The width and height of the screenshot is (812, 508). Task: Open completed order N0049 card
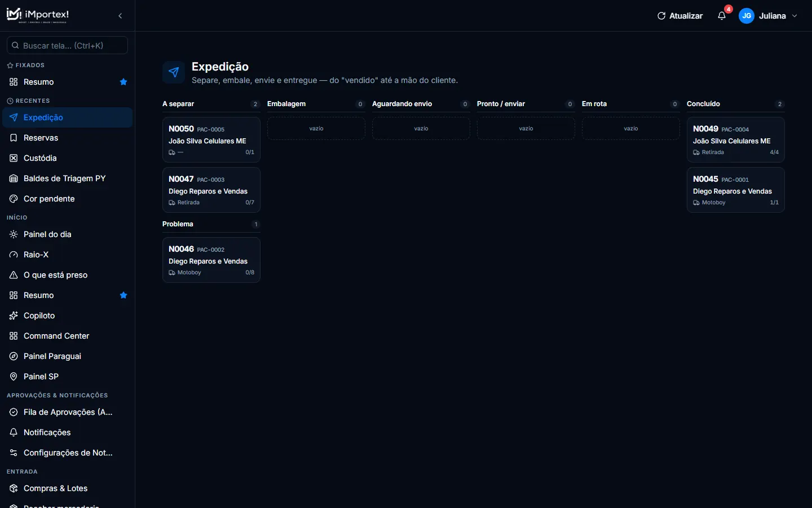coord(736,139)
